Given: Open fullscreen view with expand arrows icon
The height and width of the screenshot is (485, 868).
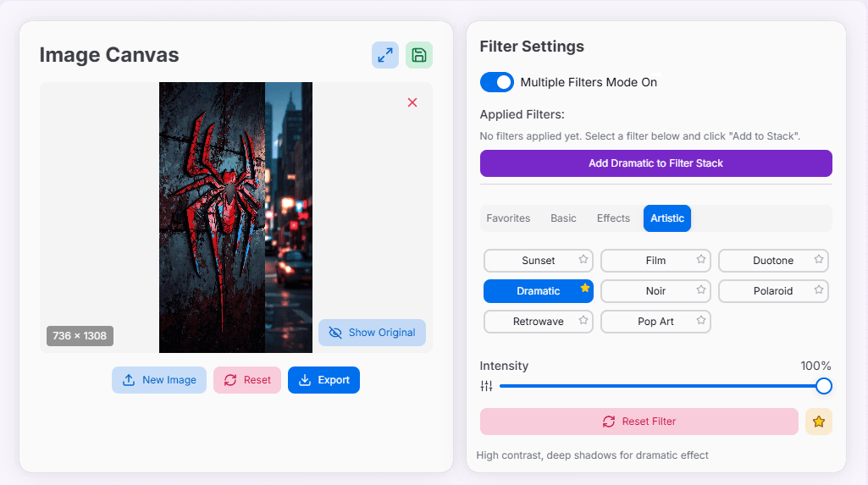Looking at the screenshot, I should [385, 55].
